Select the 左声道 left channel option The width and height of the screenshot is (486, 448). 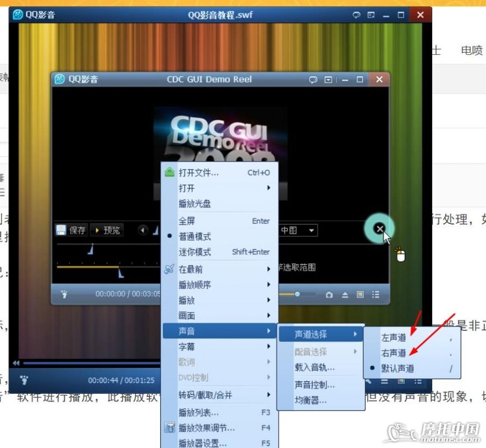point(412,338)
